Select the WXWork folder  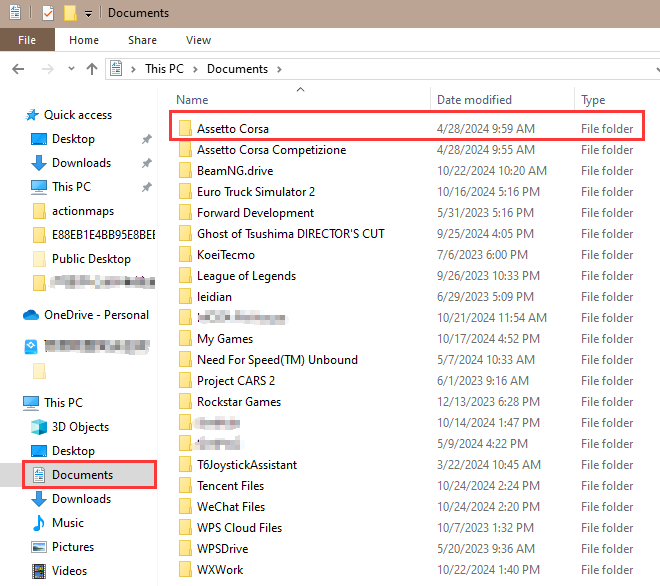coord(220,570)
